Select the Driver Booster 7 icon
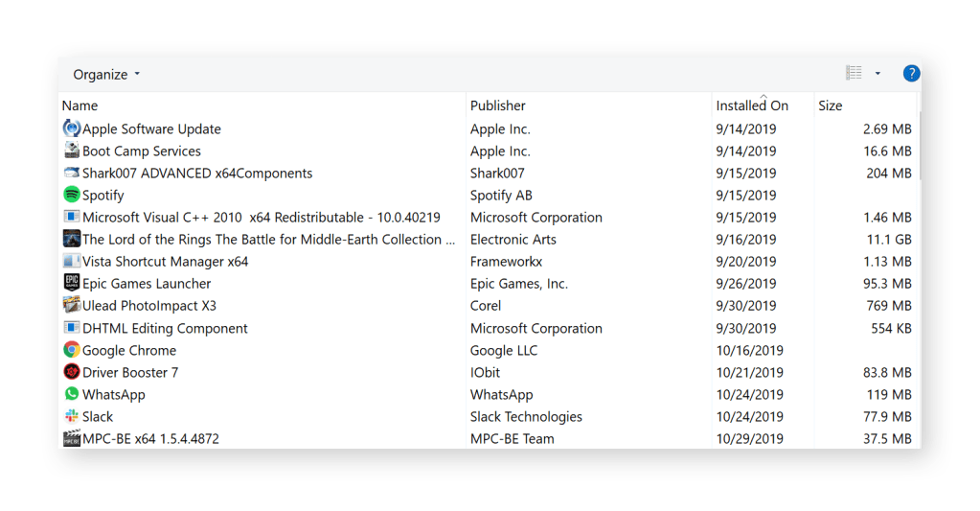Viewport: 980px width, 511px height. pyautogui.click(x=71, y=373)
